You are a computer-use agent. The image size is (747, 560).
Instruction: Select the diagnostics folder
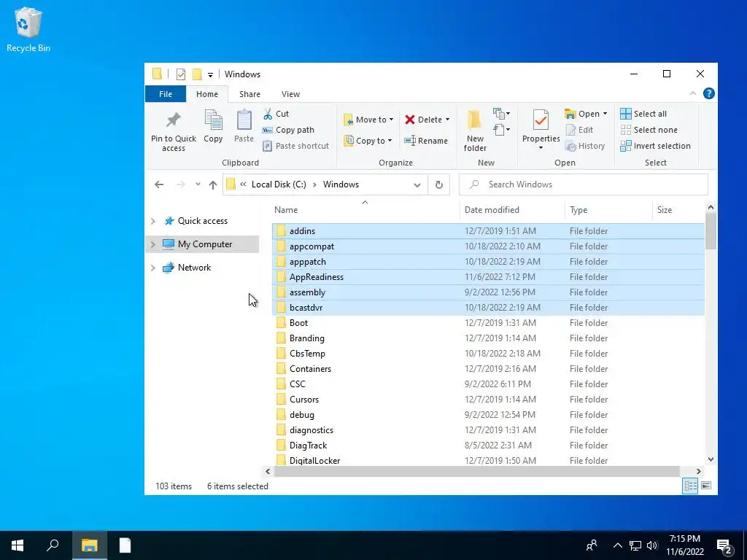point(488,430)
